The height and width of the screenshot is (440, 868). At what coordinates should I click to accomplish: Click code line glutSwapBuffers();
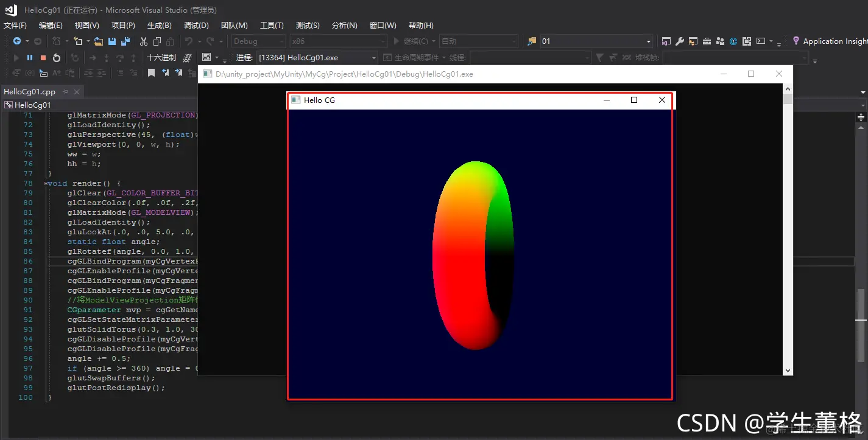[x=111, y=378]
